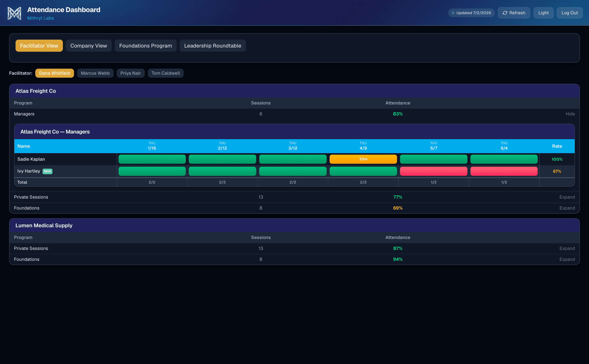The image size is (589, 364).
Task: Click Sadie Kaplan's name
Action: [x=31, y=159]
